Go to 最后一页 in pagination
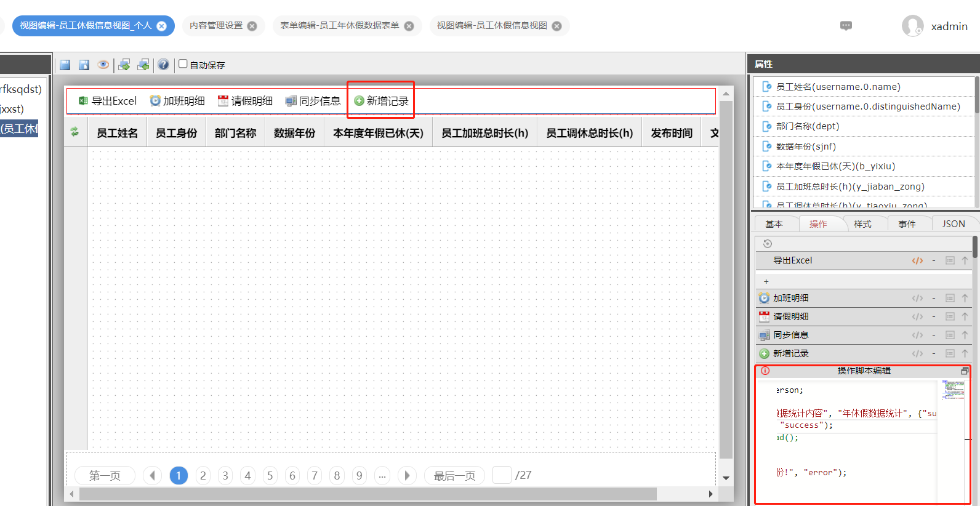 click(454, 475)
